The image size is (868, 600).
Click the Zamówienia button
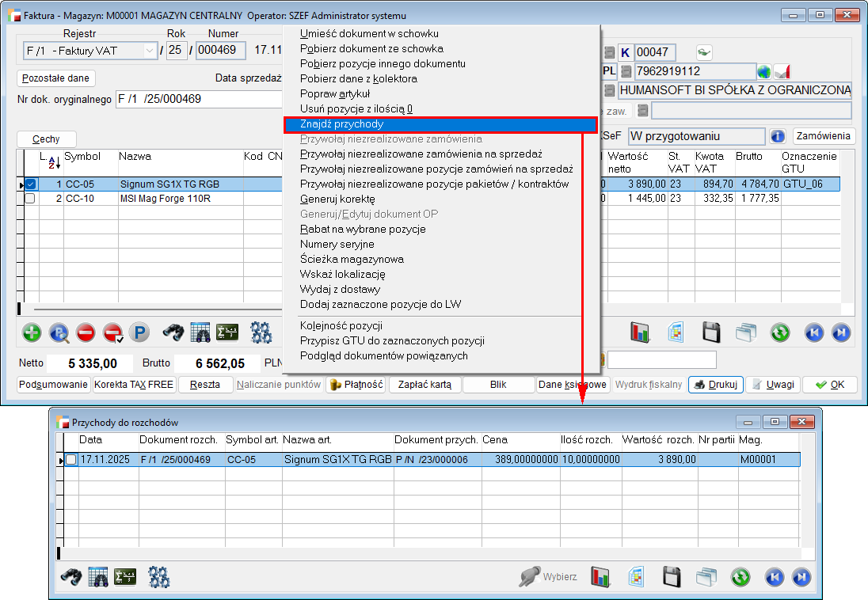point(824,136)
